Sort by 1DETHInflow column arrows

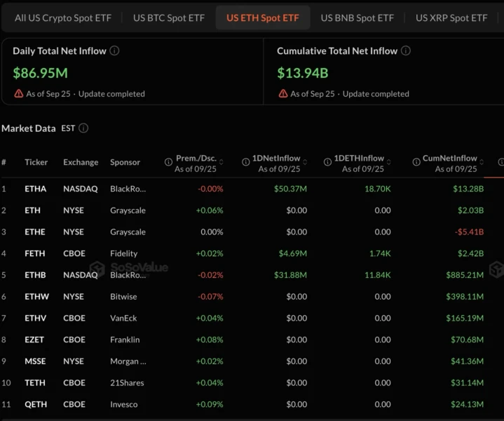coord(389,162)
